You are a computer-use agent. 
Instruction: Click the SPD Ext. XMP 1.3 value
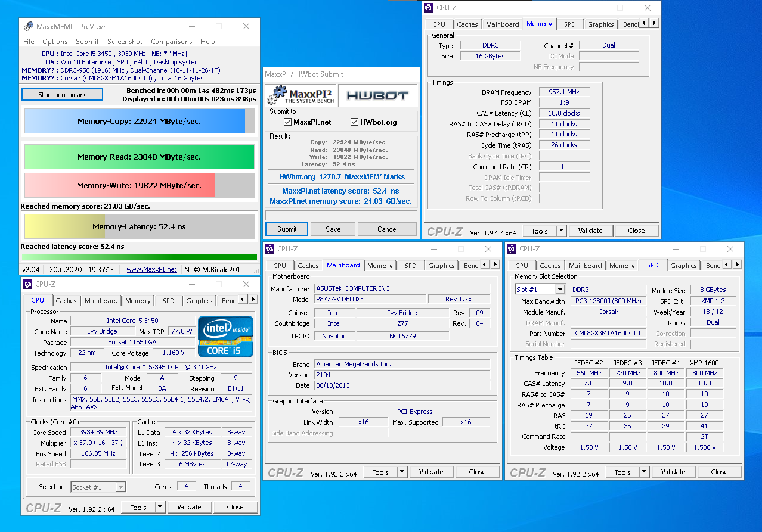tap(713, 301)
